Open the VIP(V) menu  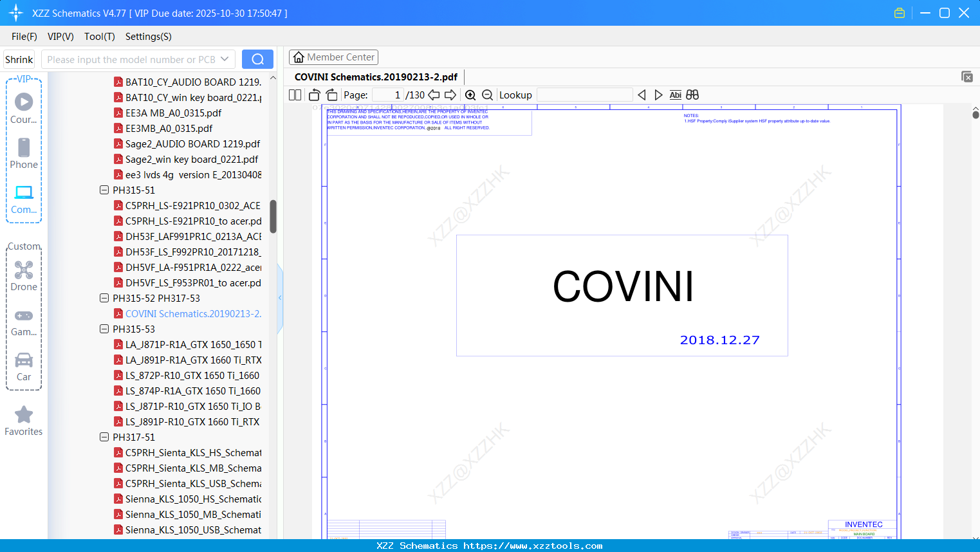[60, 37]
